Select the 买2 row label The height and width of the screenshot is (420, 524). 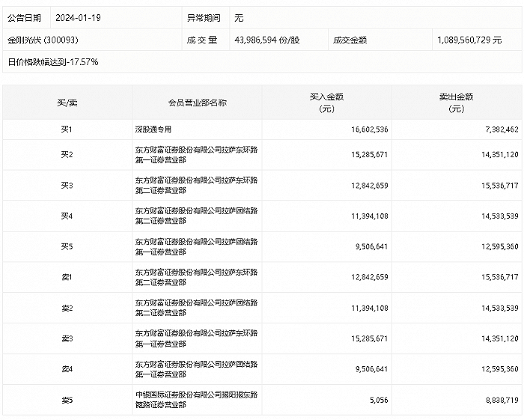67,155
